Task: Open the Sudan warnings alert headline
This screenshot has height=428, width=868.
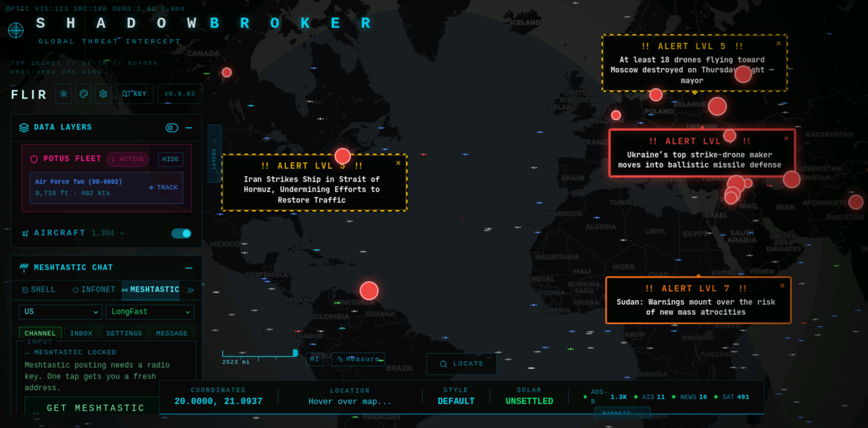Action: coord(696,307)
